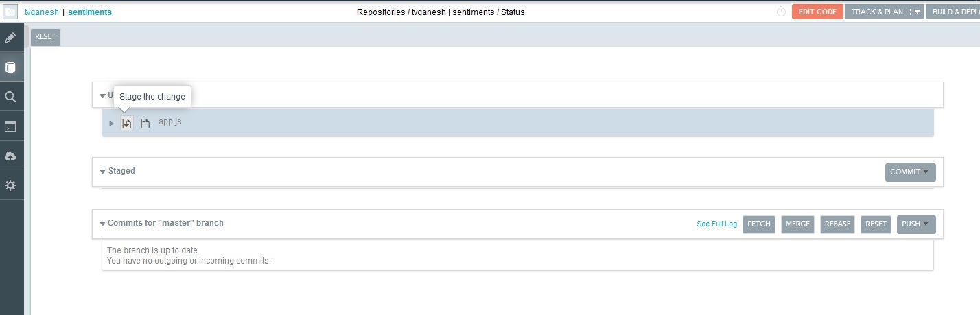980x315 pixels.
Task: Open the Commit dropdown button
Action: pos(910,172)
